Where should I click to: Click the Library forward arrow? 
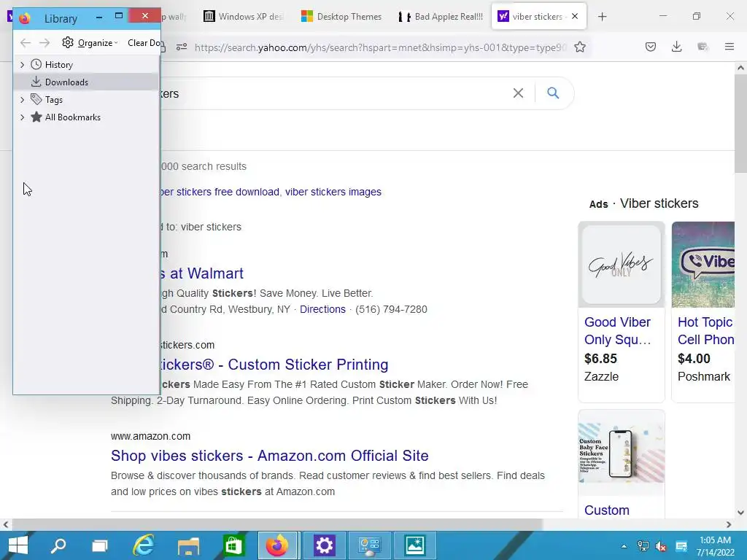44,43
